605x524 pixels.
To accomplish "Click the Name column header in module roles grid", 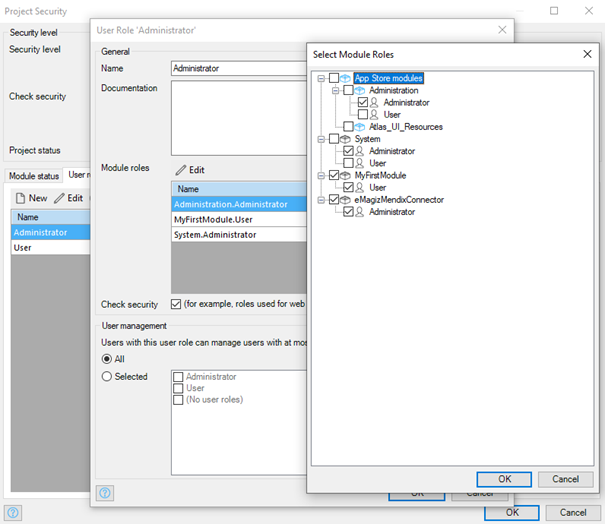I will click(x=239, y=189).
